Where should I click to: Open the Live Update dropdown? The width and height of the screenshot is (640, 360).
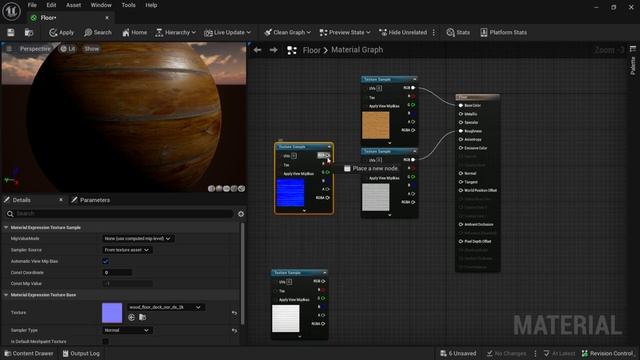point(227,33)
